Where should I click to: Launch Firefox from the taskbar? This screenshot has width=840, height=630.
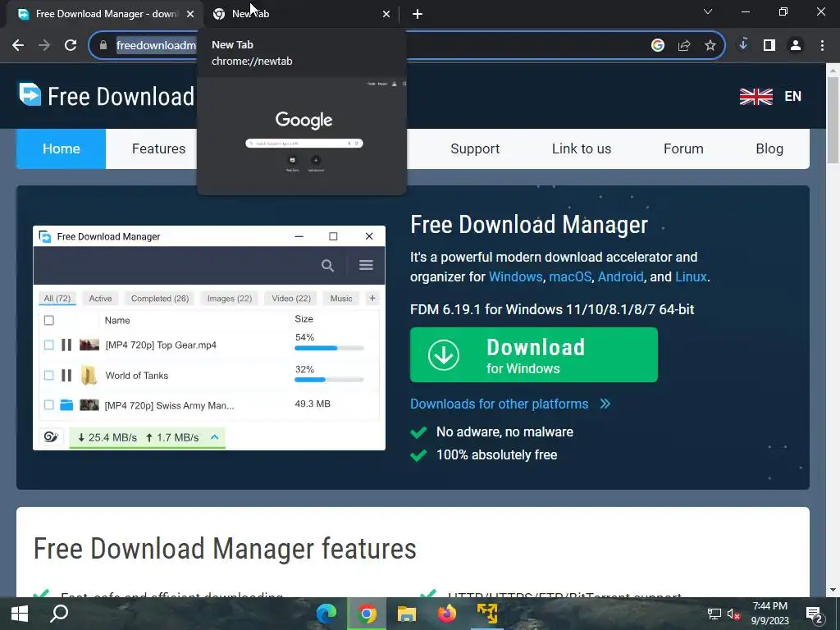[x=447, y=614]
